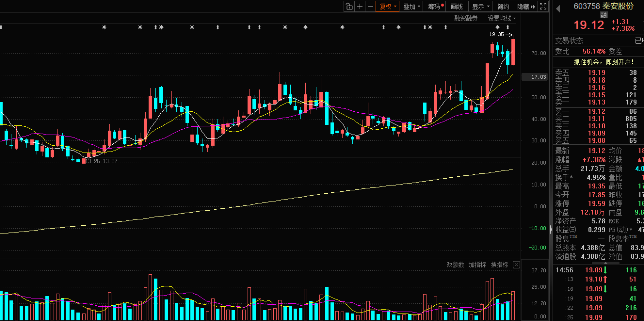The height and width of the screenshot is (321, 644).
Task: Select the :13 tick trade at 19.10
Action: pyautogui.click(x=599, y=279)
